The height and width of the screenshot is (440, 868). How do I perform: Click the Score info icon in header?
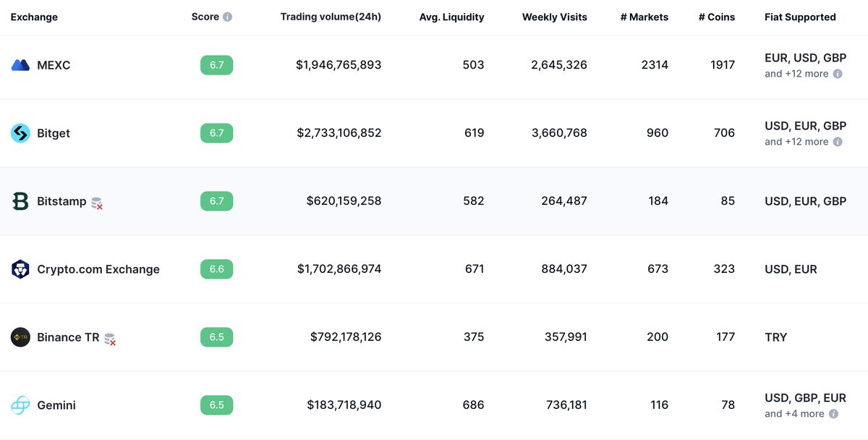click(x=227, y=17)
